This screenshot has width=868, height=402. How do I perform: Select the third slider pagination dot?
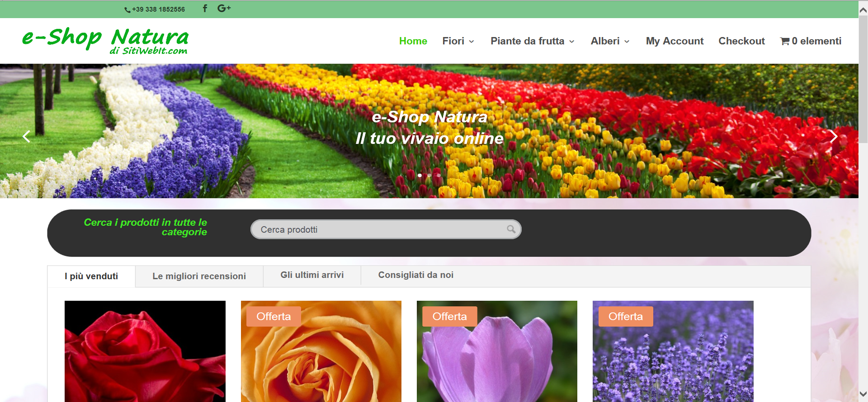tap(439, 175)
